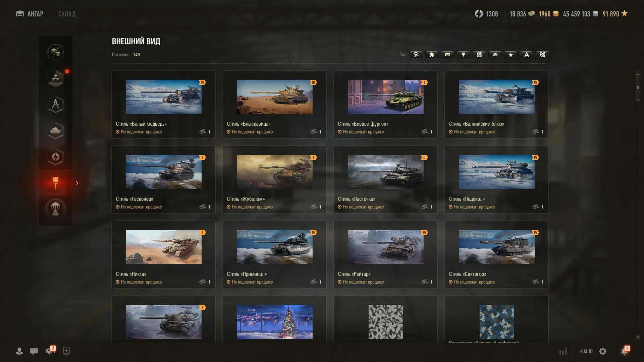Switch to the СКЛАД tab
This screenshot has height=362, width=644.
(67, 14)
